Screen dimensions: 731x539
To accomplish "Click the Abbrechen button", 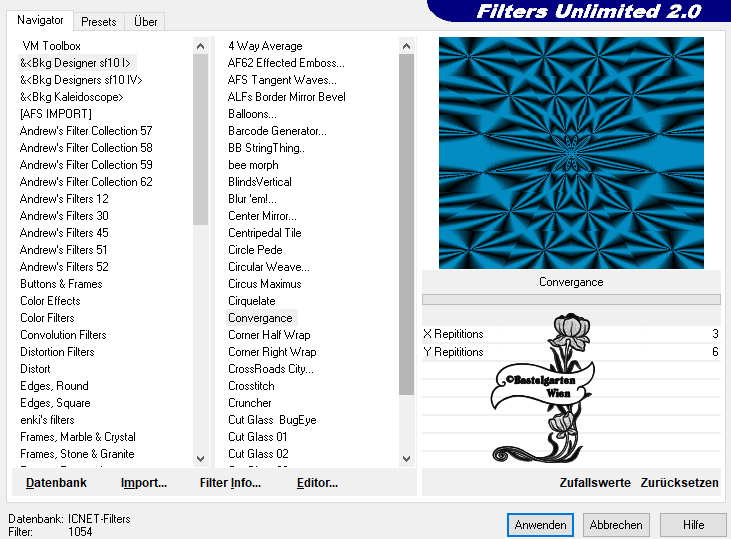I will coord(616,525).
